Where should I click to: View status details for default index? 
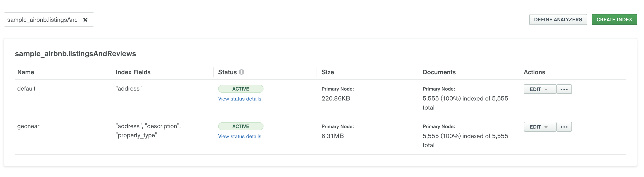[239, 99]
